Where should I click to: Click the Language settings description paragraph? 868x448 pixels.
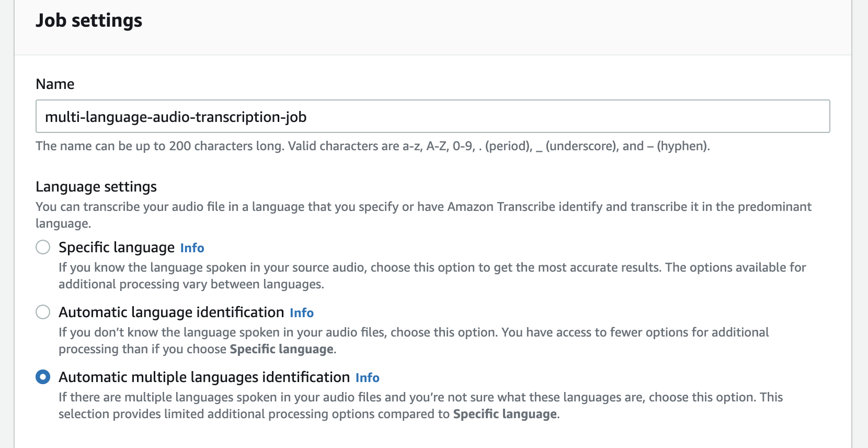[x=423, y=207]
